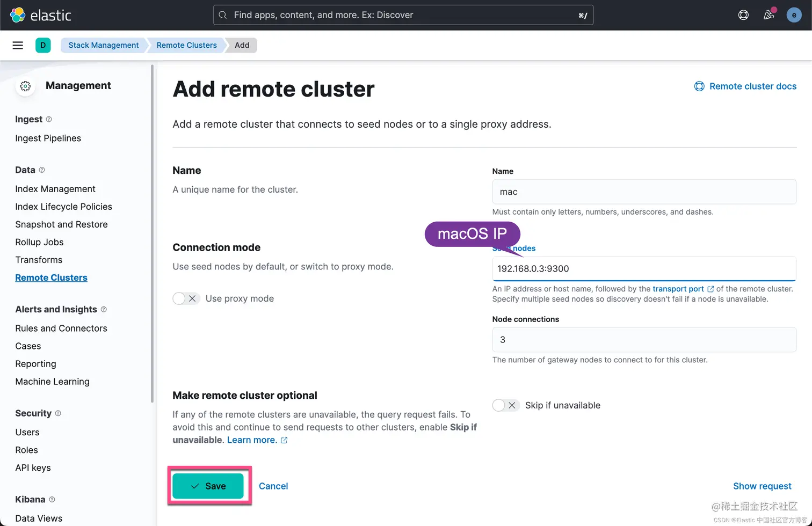Click the Data section help icon

[x=42, y=170]
